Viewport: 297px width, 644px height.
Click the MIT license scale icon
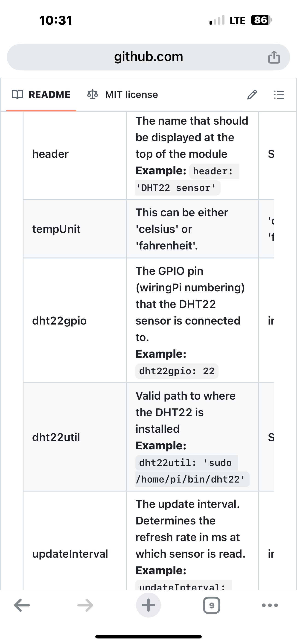93,94
